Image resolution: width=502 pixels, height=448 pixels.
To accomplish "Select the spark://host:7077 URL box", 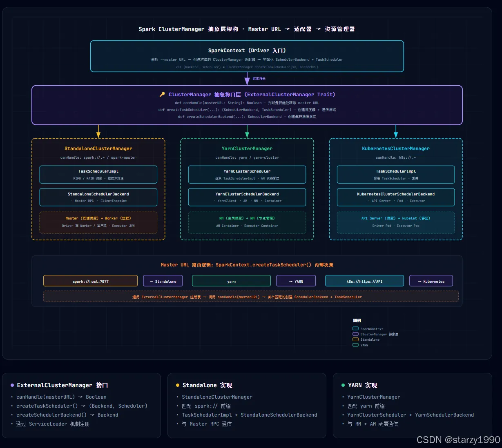I will [91, 281].
